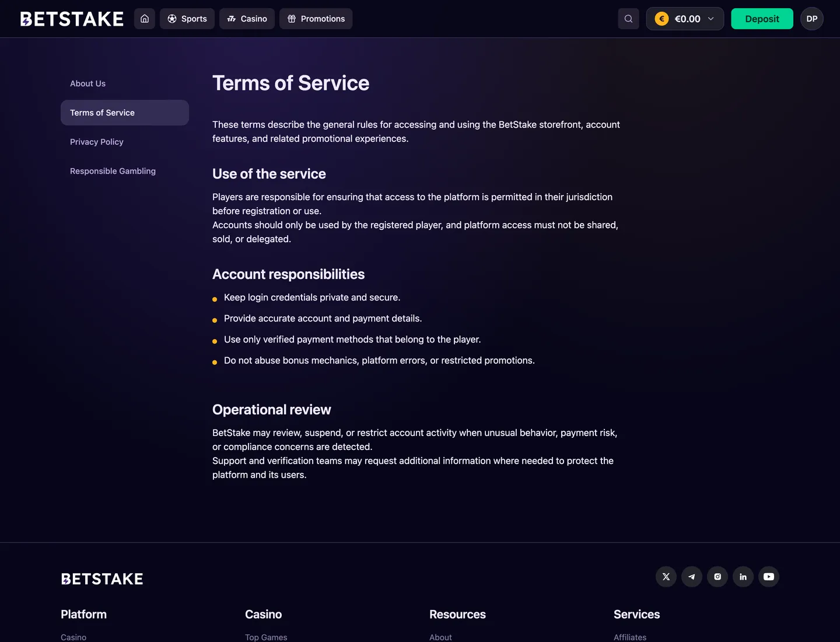Image resolution: width=840 pixels, height=642 pixels.
Task: Click the LinkedIn icon in footer
Action: pyautogui.click(x=743, y=577)
